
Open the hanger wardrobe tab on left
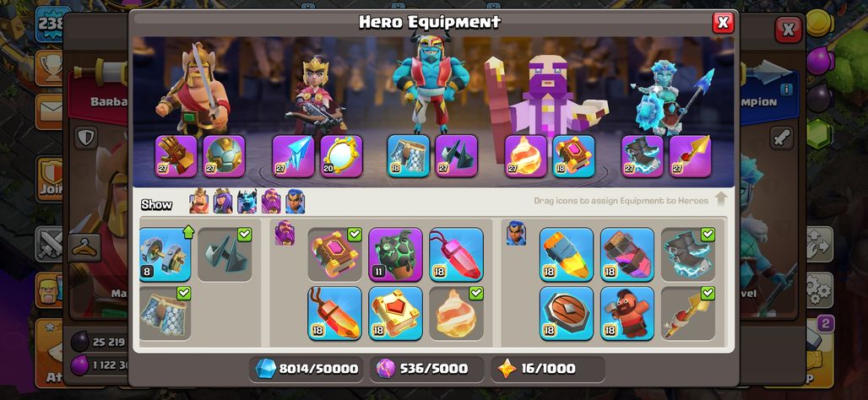(x=84, y=247)
